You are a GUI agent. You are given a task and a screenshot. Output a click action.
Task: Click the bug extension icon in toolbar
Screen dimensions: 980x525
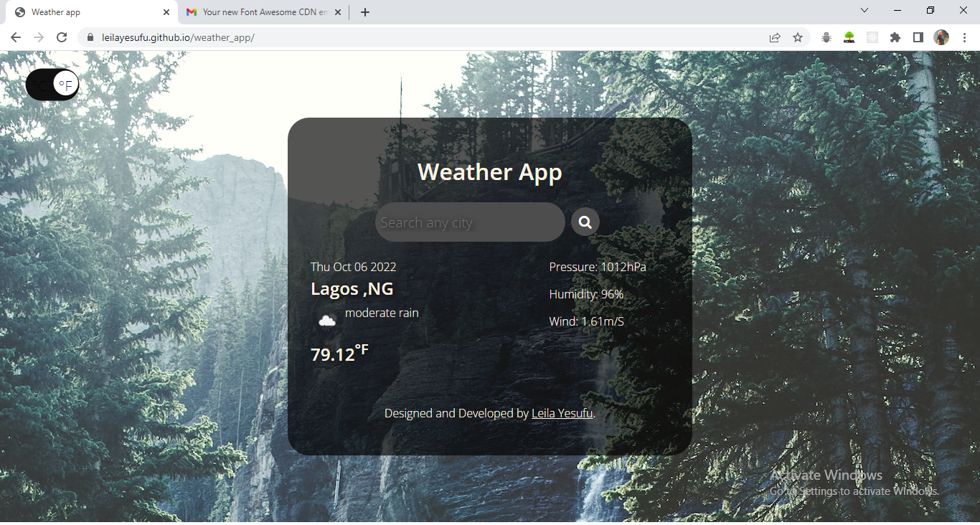[826, 37]
